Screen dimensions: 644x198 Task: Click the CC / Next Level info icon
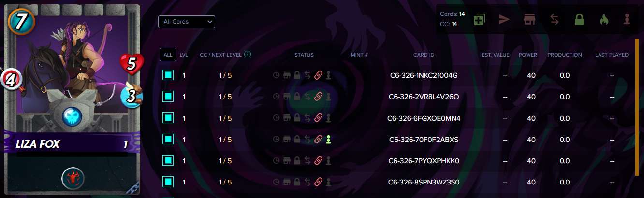(248, 55)
